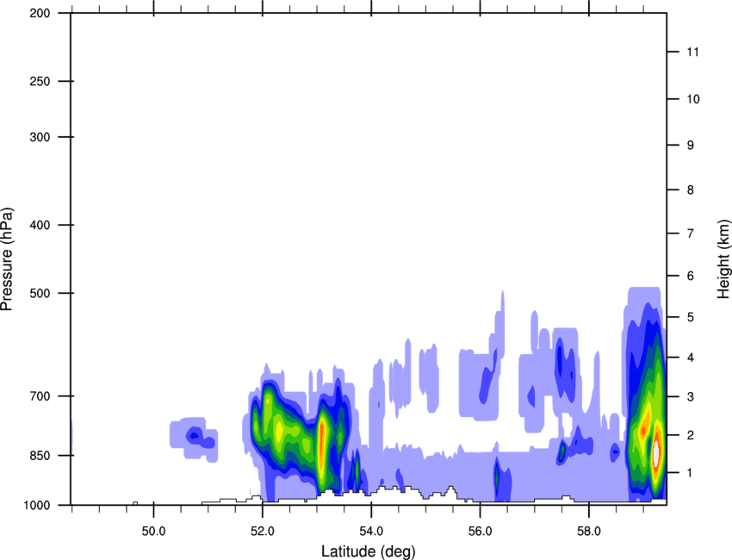Click pressure tick label 500
Viewport: 732px width, 560px height.
[40, 293]
